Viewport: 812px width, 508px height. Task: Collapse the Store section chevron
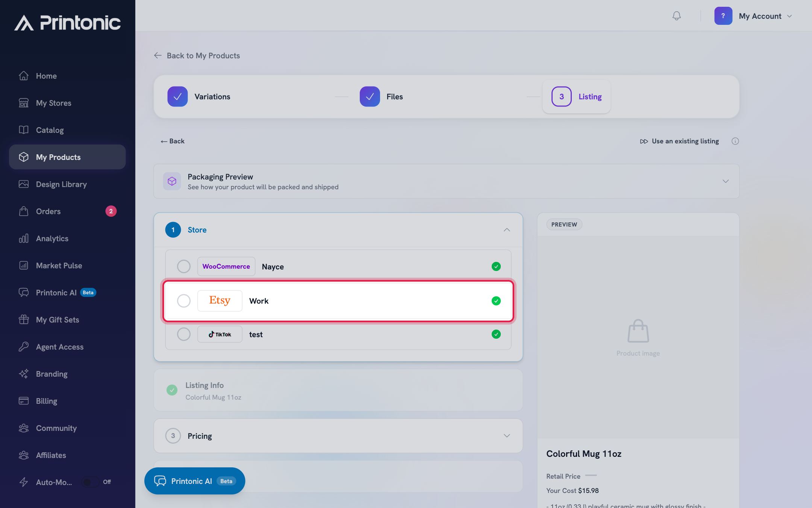(507, 230)
